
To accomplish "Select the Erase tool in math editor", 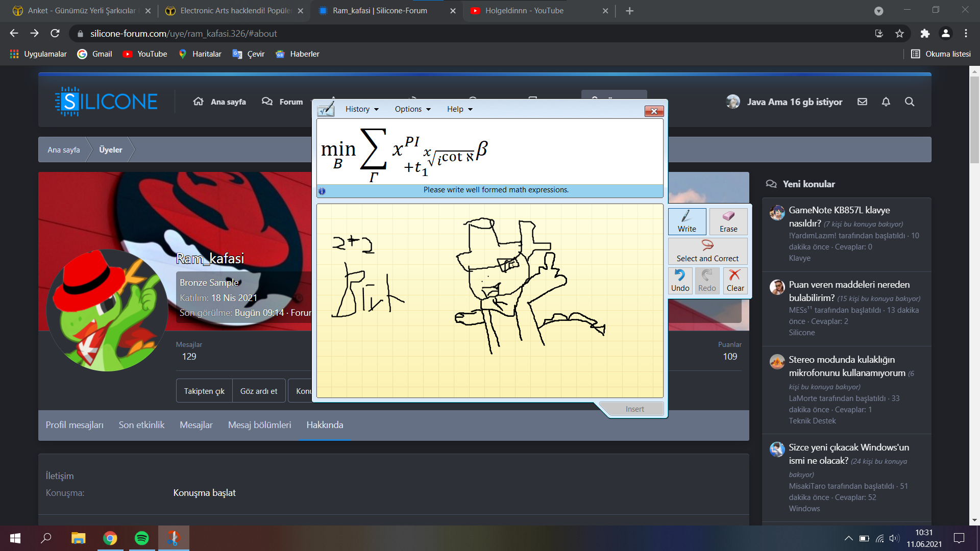I will (x=727, y=219).
